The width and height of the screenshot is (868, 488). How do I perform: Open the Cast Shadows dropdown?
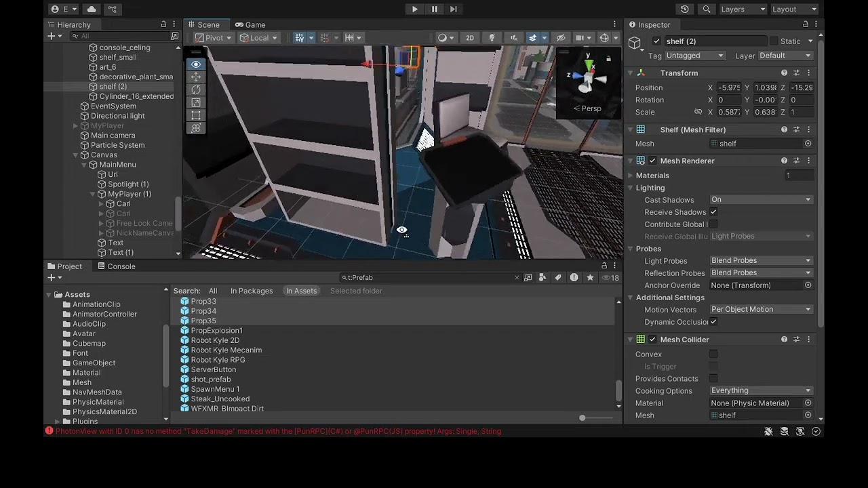pos(761,200)
